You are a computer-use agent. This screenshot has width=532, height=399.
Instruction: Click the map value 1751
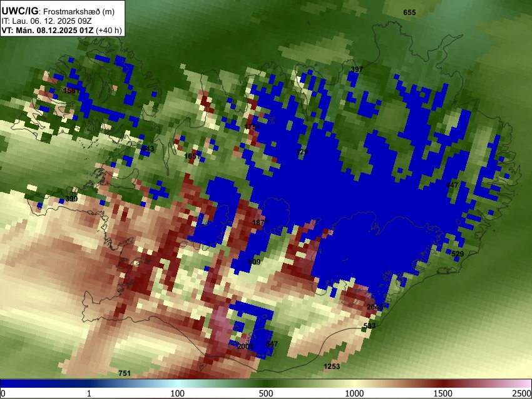pyautogui.click(x=252, y=127)
